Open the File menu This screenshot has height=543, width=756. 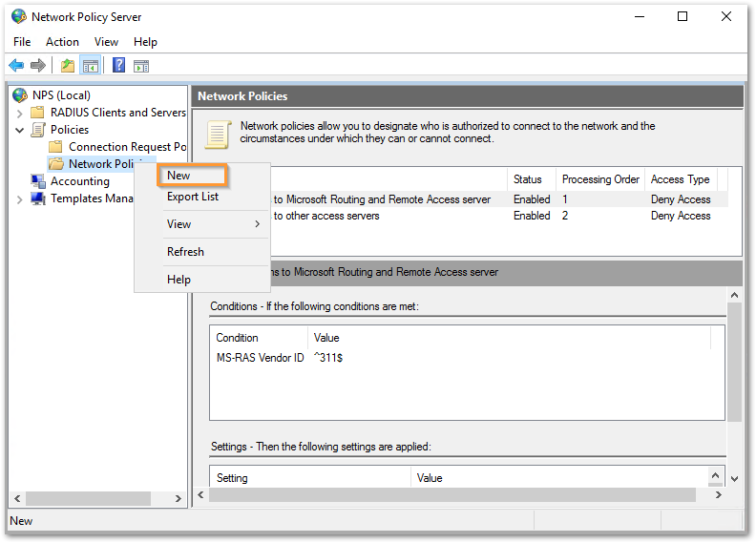(22, 42)
